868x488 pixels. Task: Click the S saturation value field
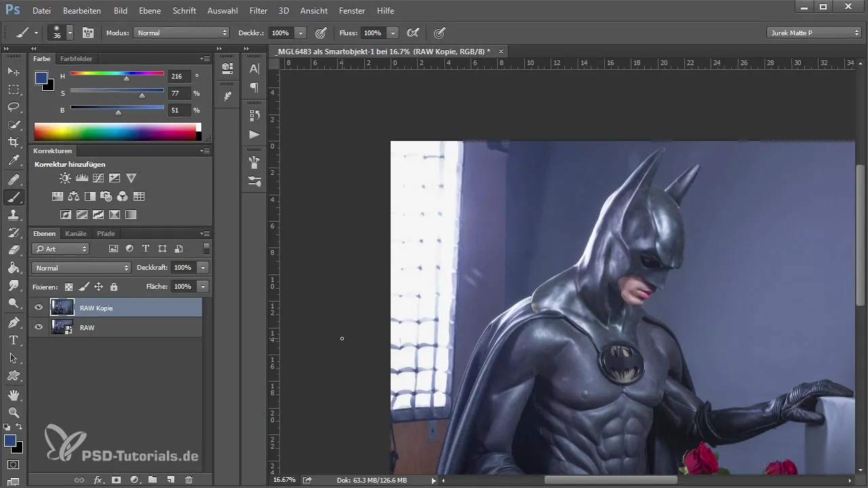[179, 94]
